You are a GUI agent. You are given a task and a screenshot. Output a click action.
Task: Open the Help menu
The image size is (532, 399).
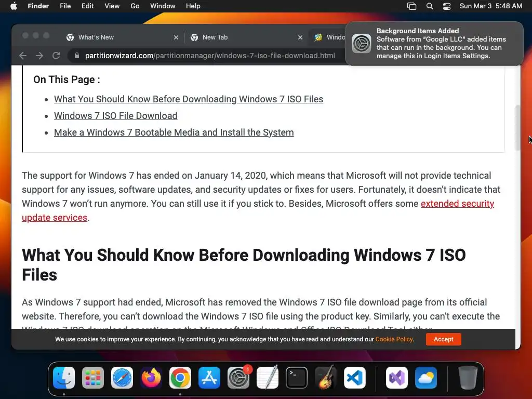(193, 6)
